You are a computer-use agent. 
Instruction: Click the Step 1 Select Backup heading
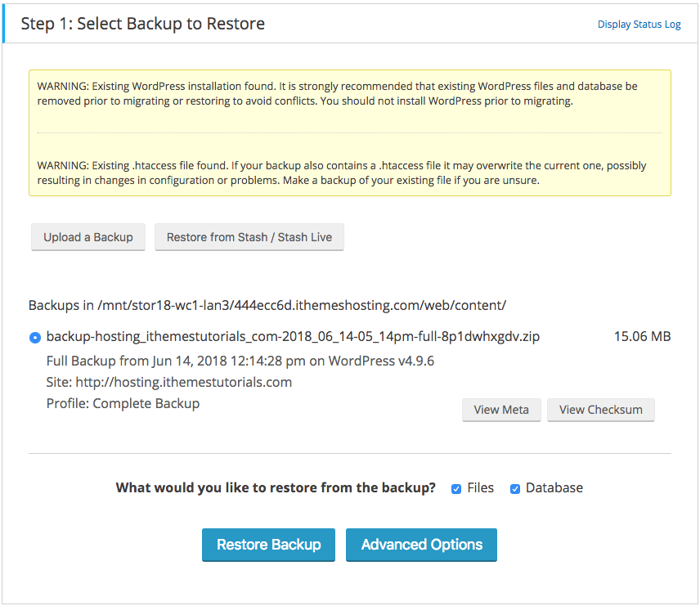(143, 24)
